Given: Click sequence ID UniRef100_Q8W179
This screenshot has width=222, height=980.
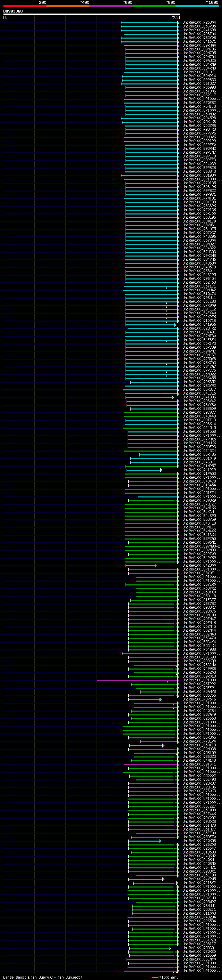Looking at the screenshot, I should click(199, 221).
